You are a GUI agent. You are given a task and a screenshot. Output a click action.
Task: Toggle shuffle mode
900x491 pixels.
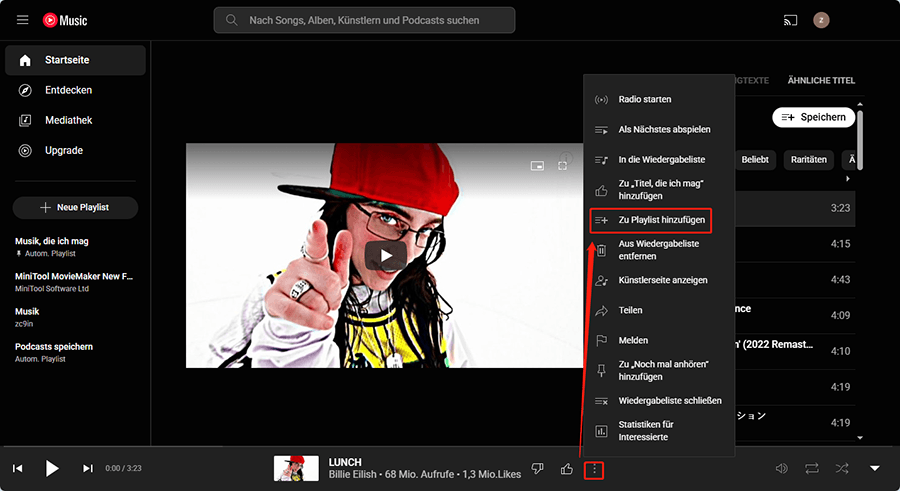tap(842, 469)
